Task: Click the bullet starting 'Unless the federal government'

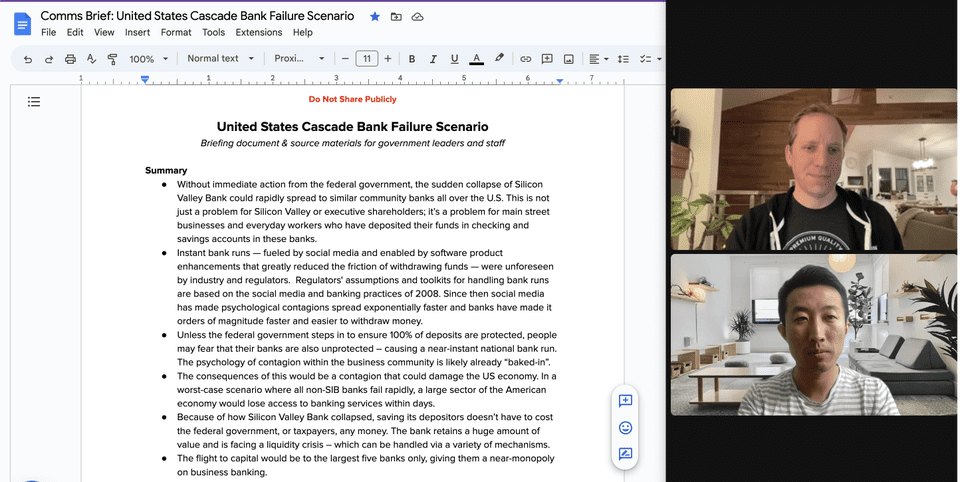Action: [x=367, y=348]
